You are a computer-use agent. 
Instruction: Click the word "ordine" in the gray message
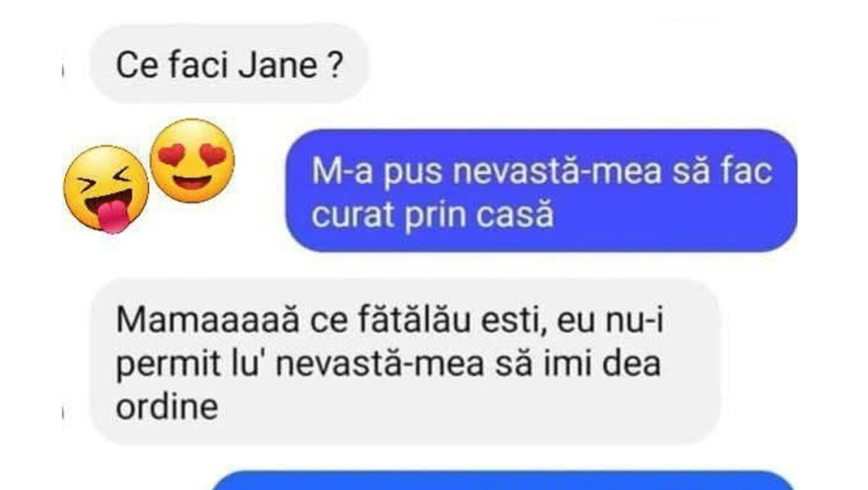click(x=167, y=407)
